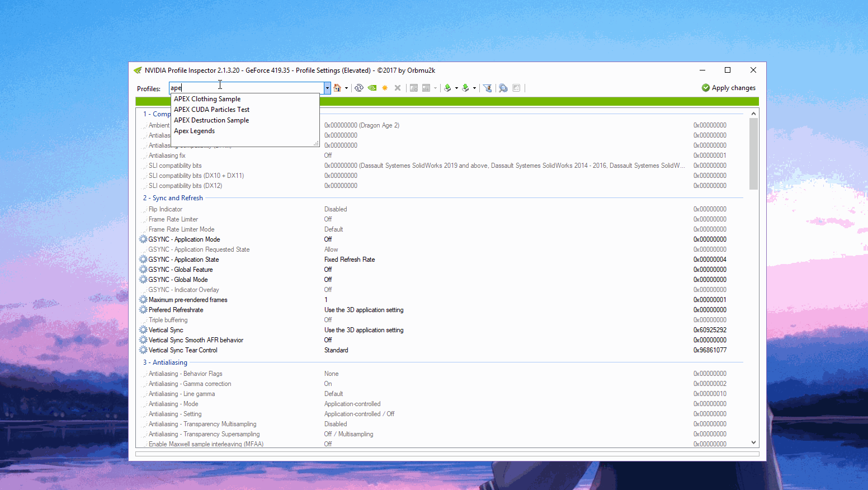Click Apply changes

pyautogui.click(x=729, y=88)
